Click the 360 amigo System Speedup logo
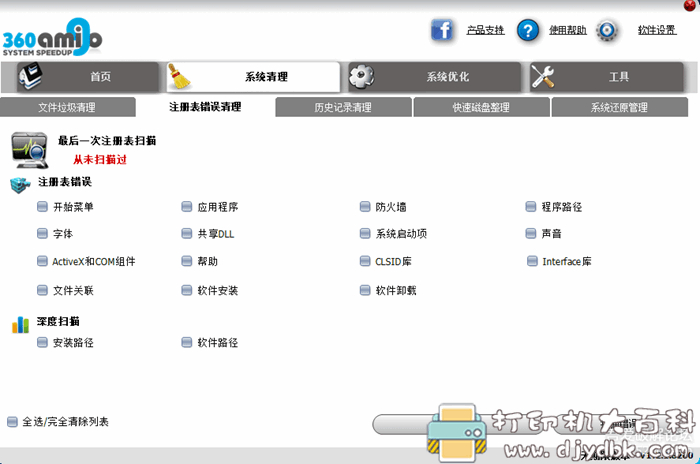This screenshot has height=464, width=700. coord(52,38)
